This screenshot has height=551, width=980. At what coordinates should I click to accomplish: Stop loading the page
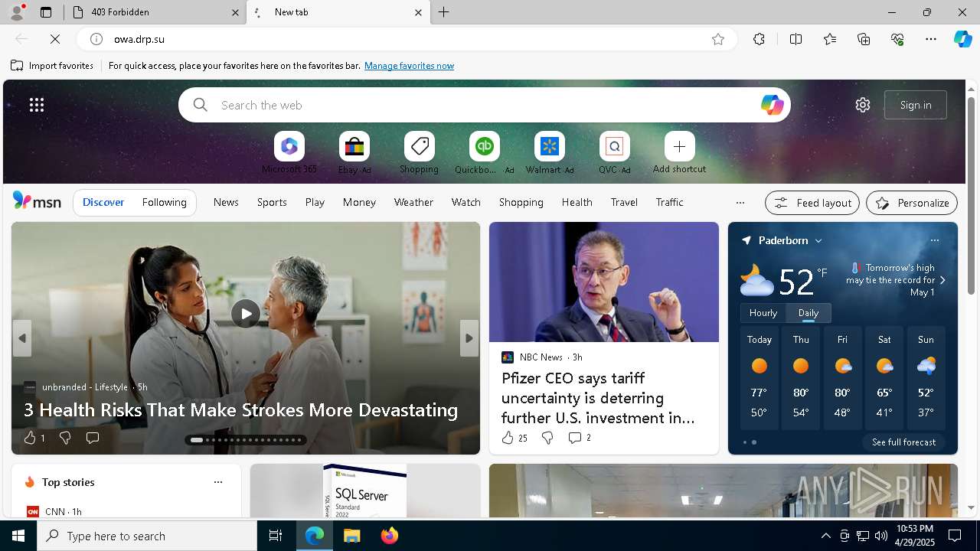coord(55,39)
